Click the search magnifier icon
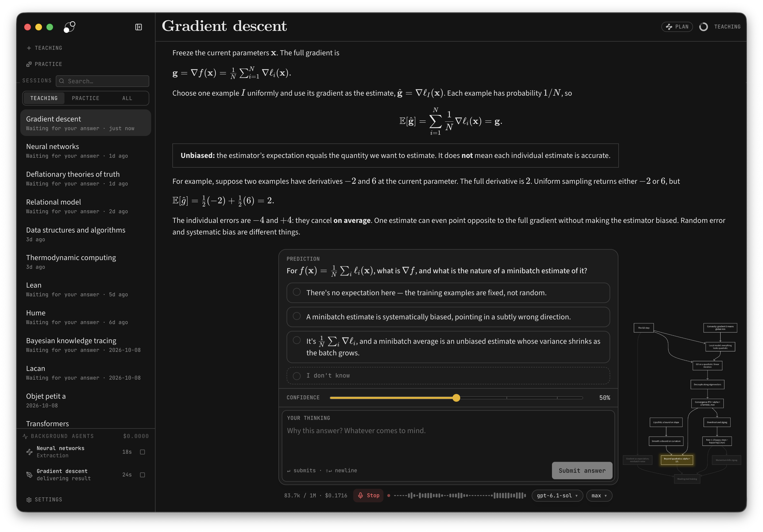The height and width of the screenshot is (532, 763). click(x=62, y=81)
